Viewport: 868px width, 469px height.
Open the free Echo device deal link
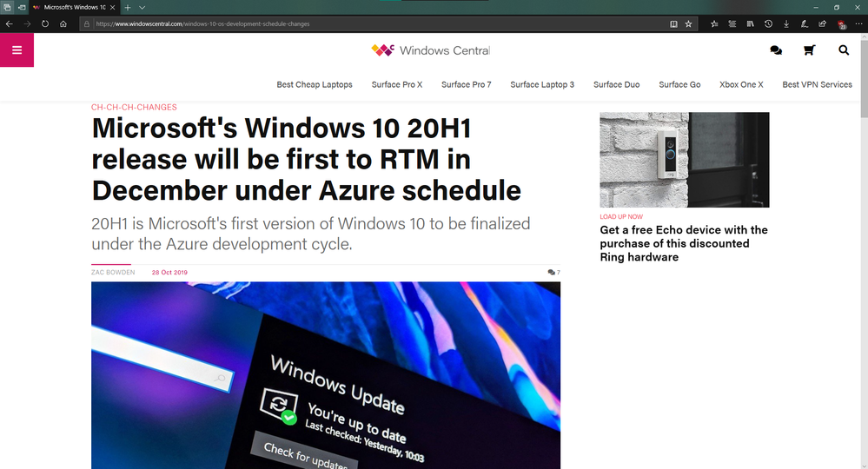(x=684, y=243)
